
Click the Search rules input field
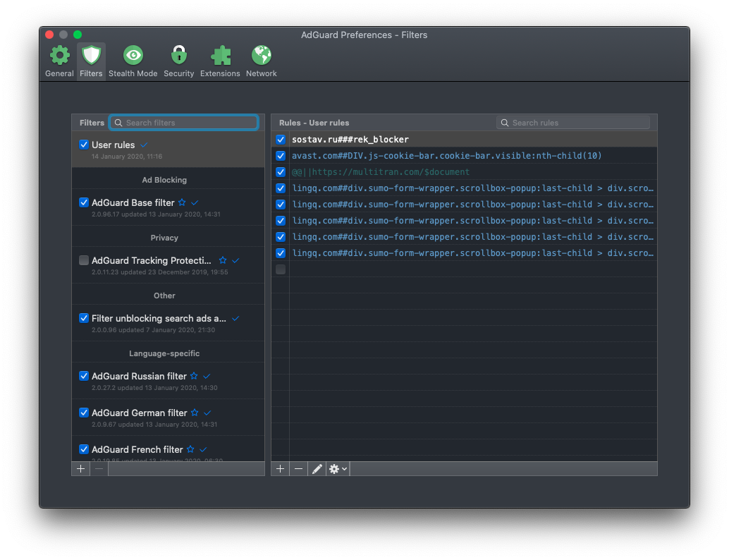pyautogui.click(x=573, y=123)
